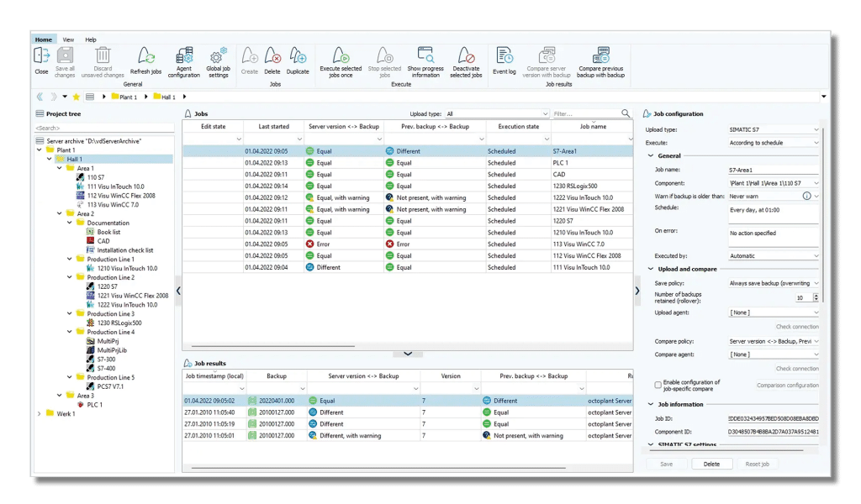This screenshot has width=861, height=504.
Task: Click the Refresh jobs icon
Action: pyautogui.click(x=145, y=56)
